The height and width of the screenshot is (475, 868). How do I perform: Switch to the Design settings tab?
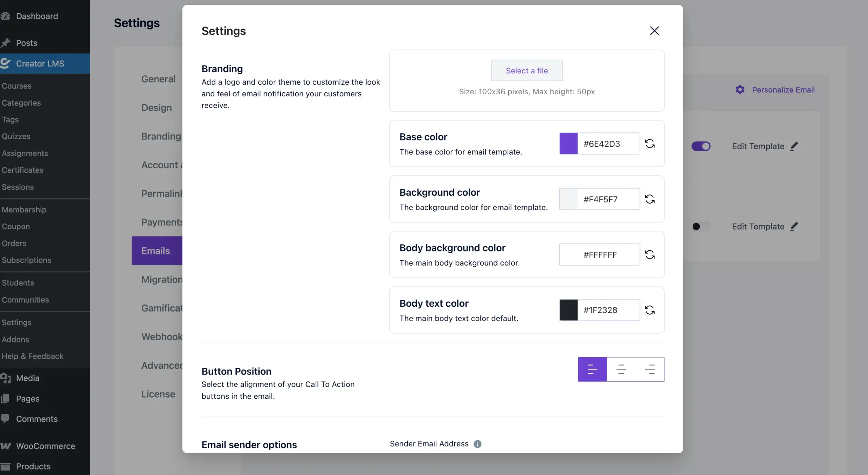156,108
